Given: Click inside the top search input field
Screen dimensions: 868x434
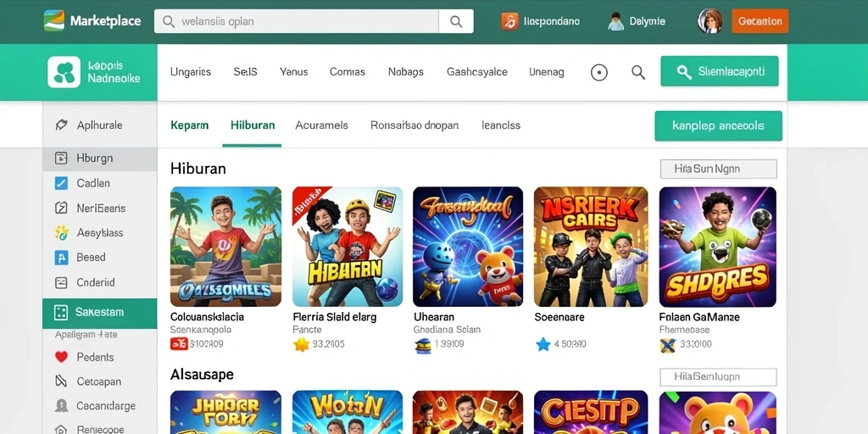Looking at the screenshot, I should (x=296, y=21).
